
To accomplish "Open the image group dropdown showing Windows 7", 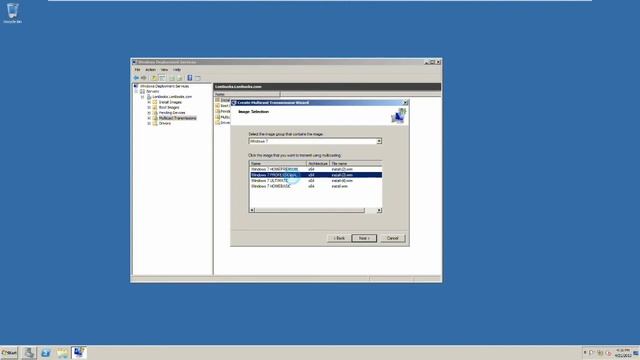I will point(315,141).
